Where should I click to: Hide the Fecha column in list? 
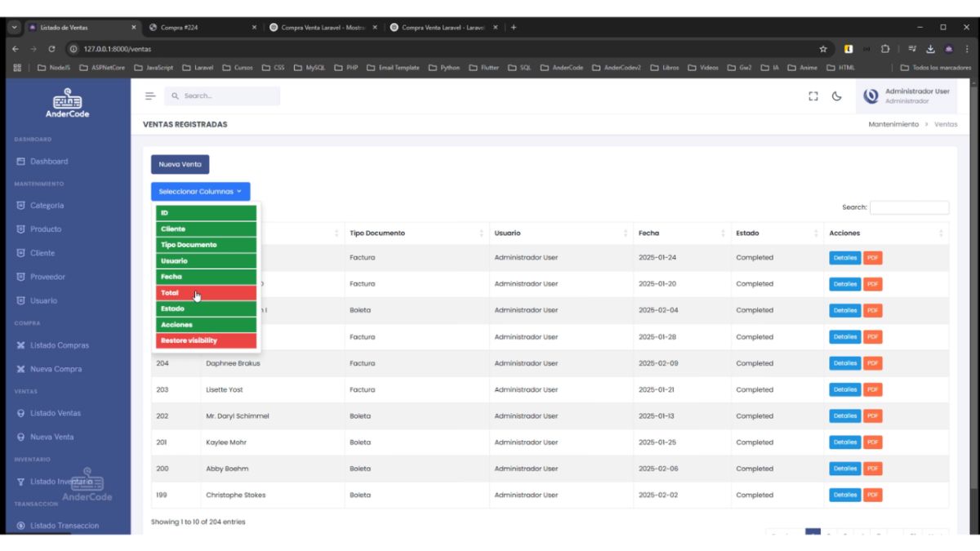(x=206, y=277)
